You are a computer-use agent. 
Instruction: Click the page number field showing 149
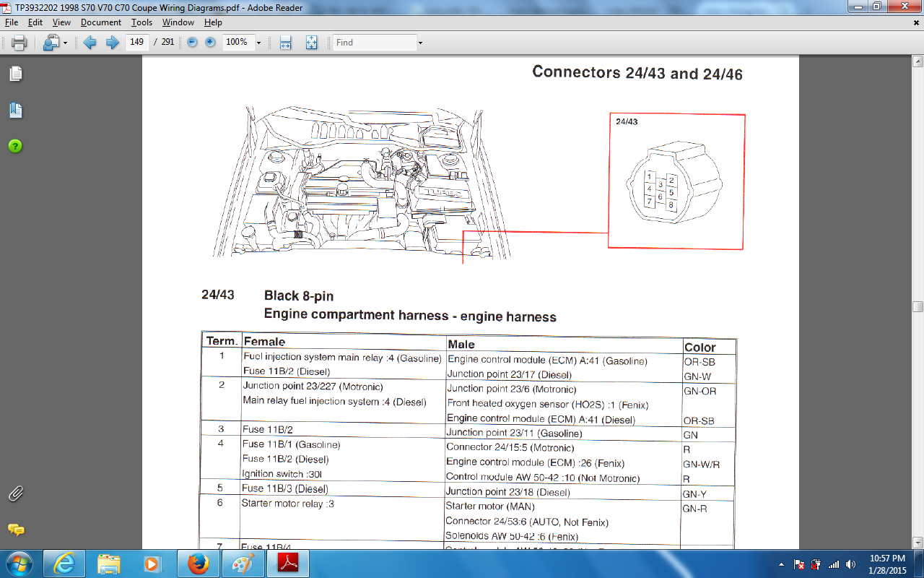click(x=136, y=43)
